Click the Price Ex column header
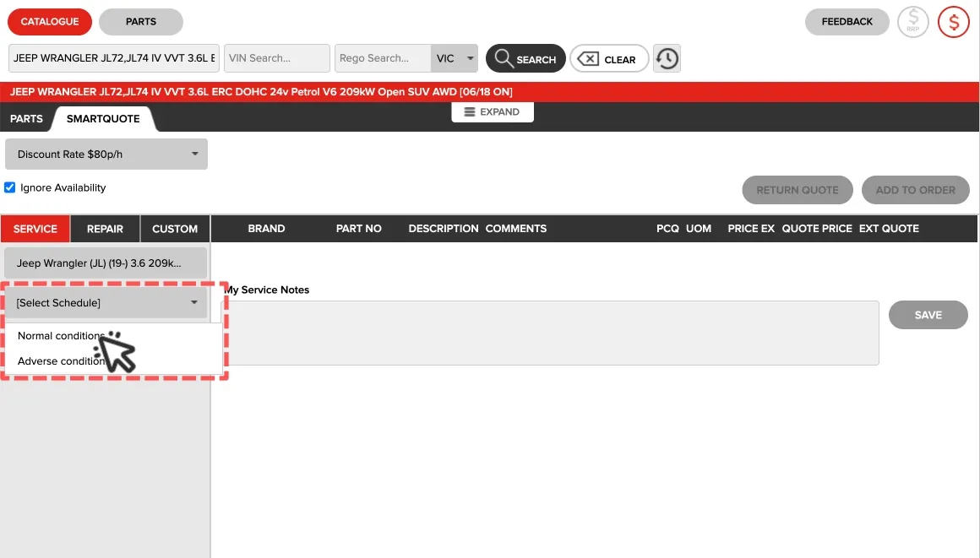This screenshot has height=558, width=980. [751, 229]
